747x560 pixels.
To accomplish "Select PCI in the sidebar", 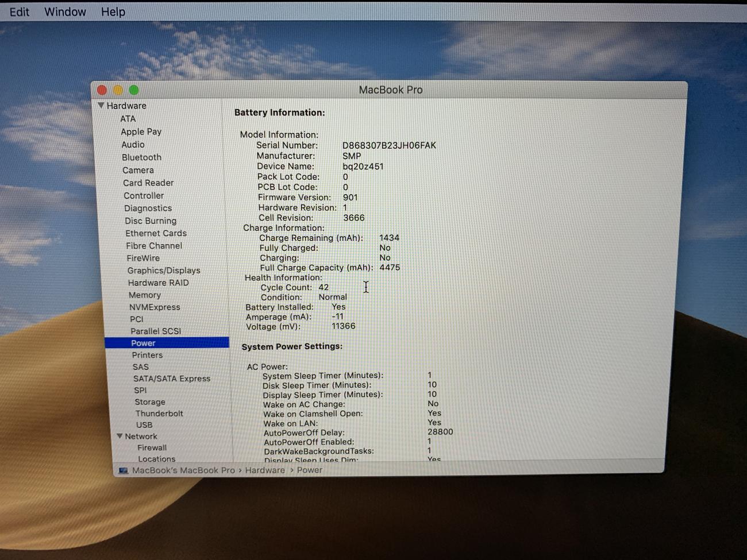I will [x=136, y=319].
